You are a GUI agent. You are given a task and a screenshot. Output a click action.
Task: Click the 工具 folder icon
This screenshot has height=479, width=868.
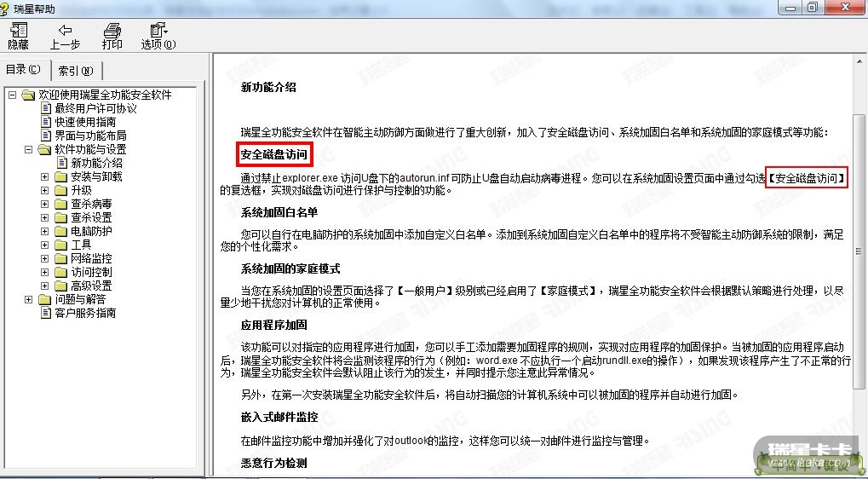[x=60, y=245]
